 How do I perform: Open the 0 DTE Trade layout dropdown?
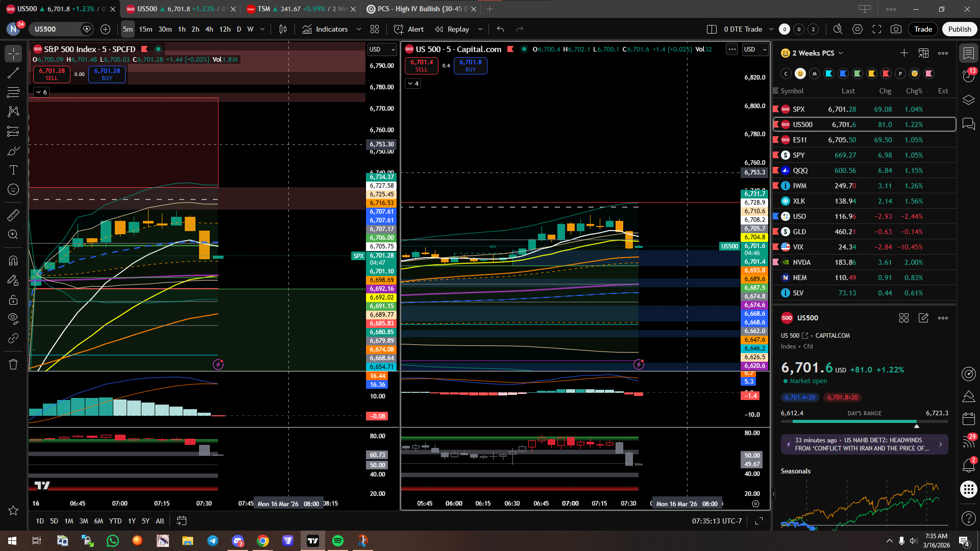[x=771, y=29]
